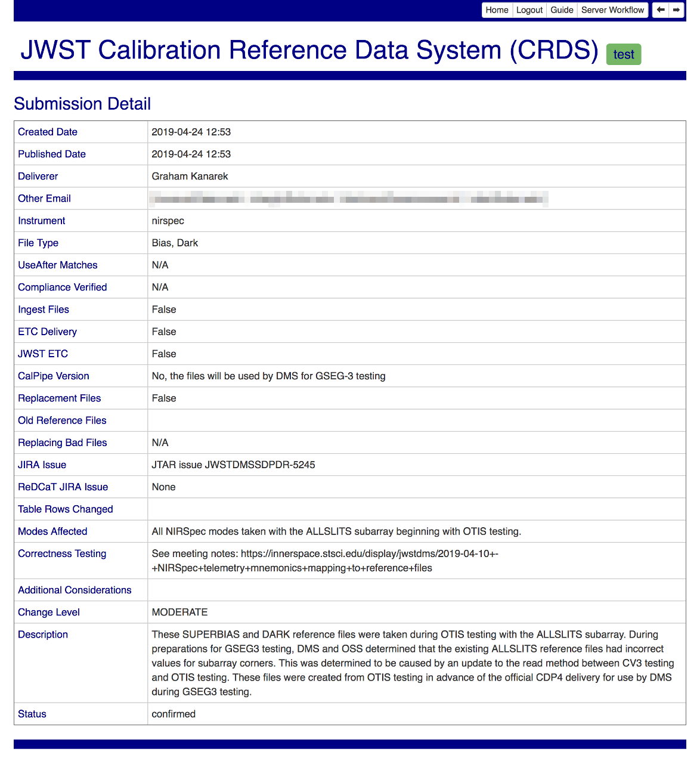
Task: Click the Status value confirmed
Action: click(x=174, y=714)
